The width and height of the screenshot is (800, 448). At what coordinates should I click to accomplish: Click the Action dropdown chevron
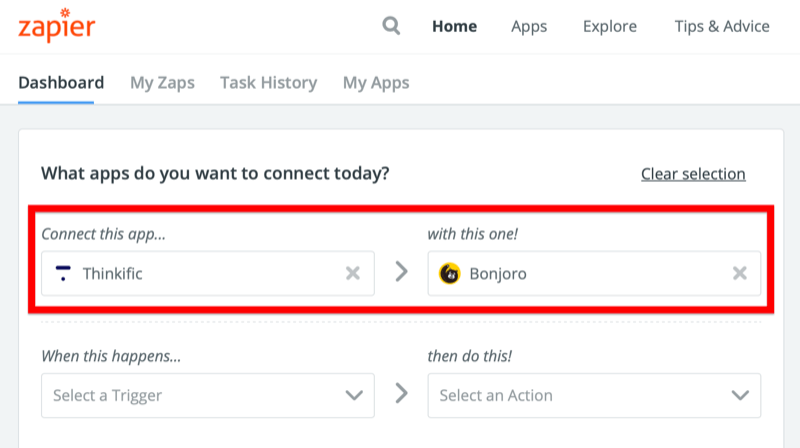click(740, 395)
